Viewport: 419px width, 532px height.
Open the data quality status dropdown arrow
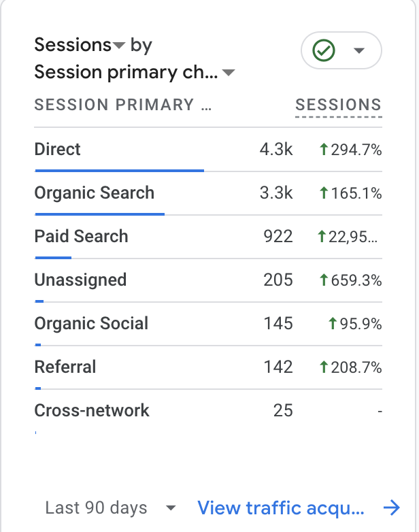pos(359,51)
